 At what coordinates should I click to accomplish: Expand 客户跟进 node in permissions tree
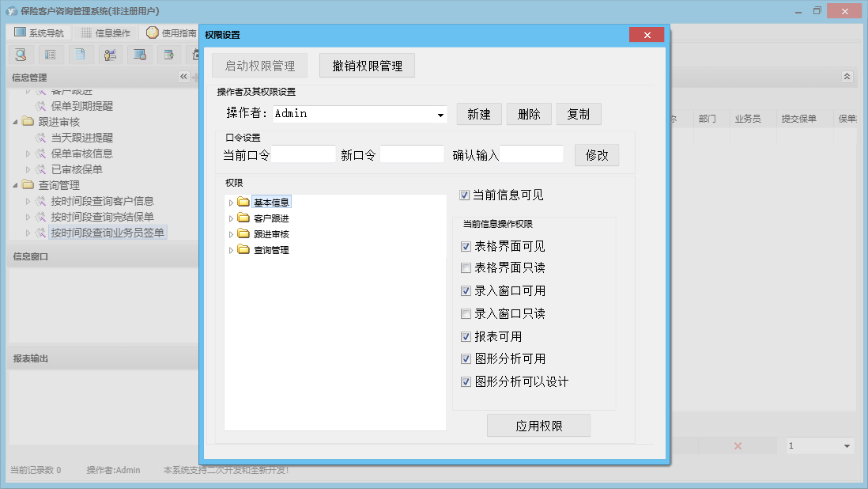[x=231, y=218]
